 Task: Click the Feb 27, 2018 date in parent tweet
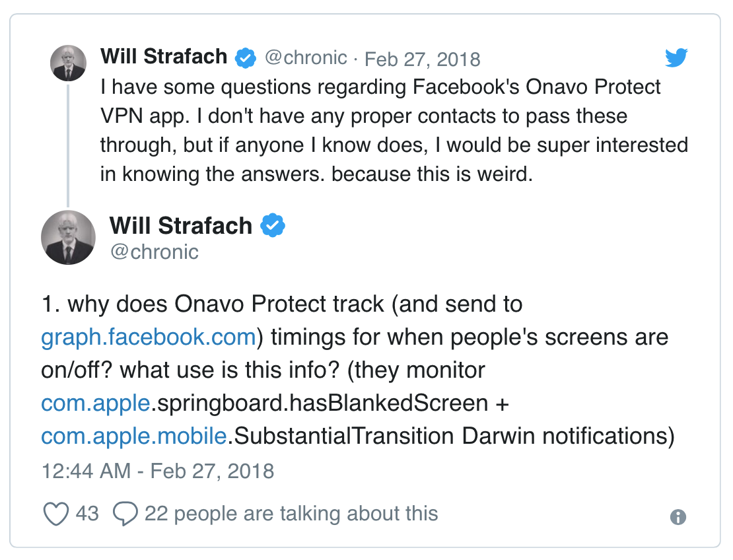pyautogui.click(x=423, y=59)
